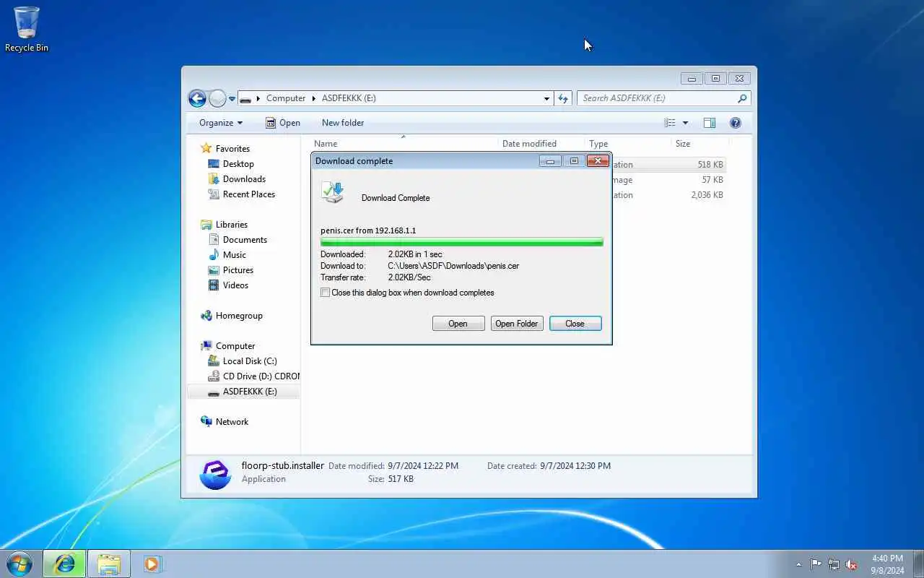The image size is (924, 578).
Task: Click the Download Complete icon in the dialog
Action: tap(333, 193)
